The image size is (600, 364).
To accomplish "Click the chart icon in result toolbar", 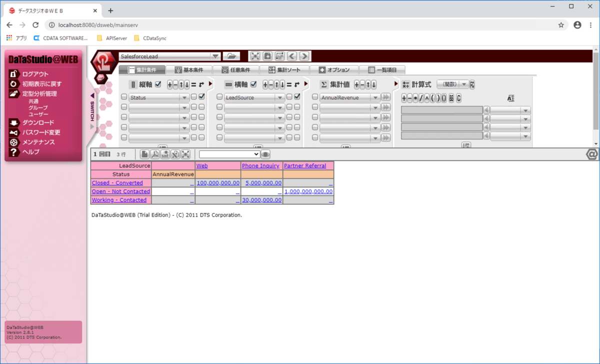I will click(165, 154).
